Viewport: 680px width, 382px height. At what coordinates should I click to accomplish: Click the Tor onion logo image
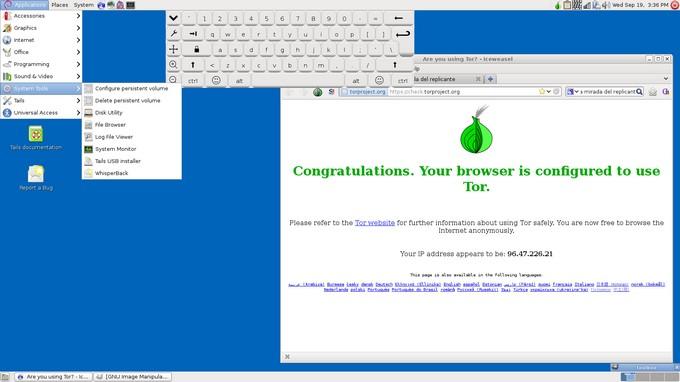(476, 129)
